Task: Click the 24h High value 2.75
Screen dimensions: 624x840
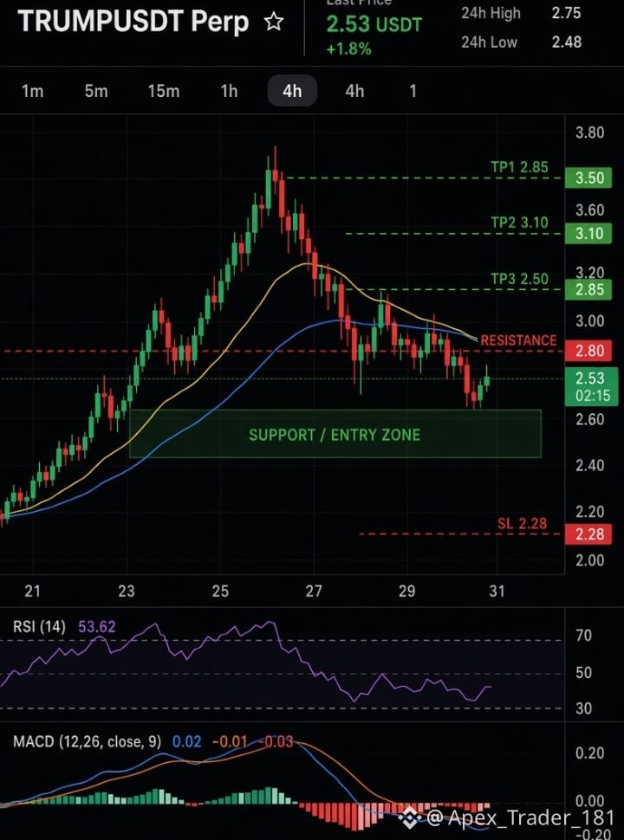Action: pos(567,13)
